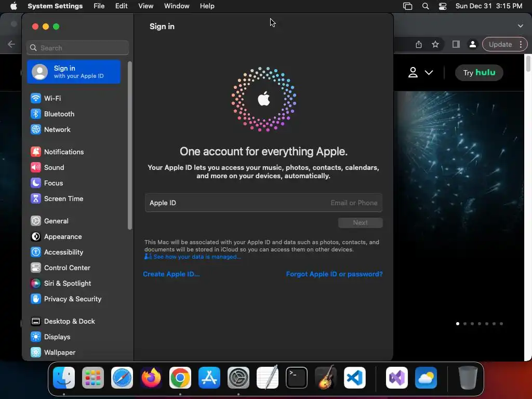Click the Try hulu button
532x399 pixels.
pos(479,73)
